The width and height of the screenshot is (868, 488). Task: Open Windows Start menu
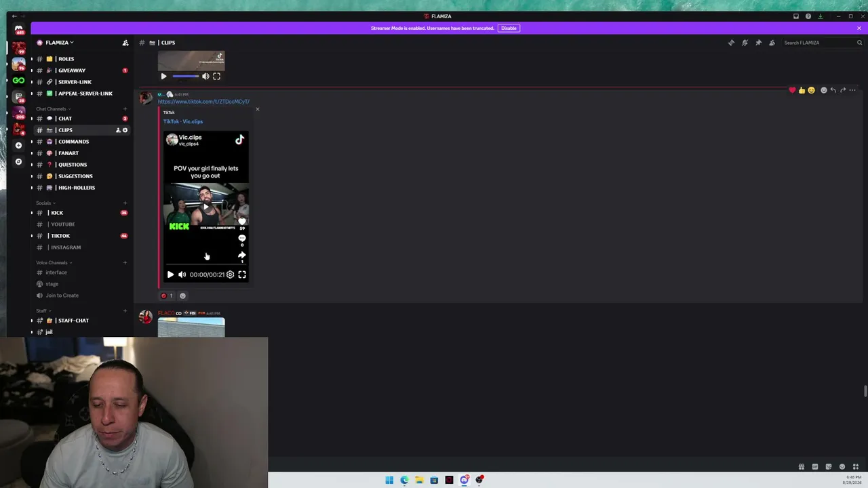click(389, 480)
